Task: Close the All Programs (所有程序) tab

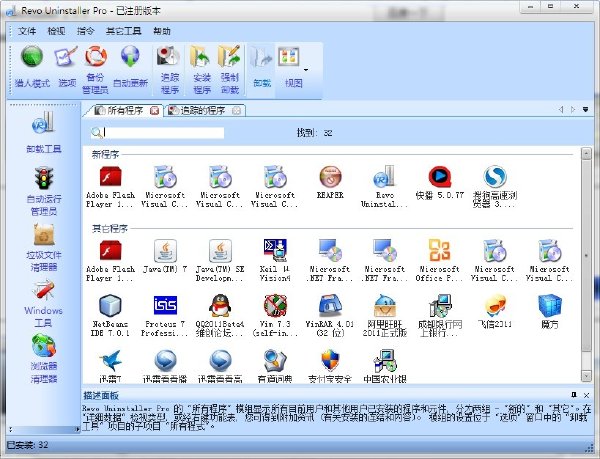Action: pos(155,111)
